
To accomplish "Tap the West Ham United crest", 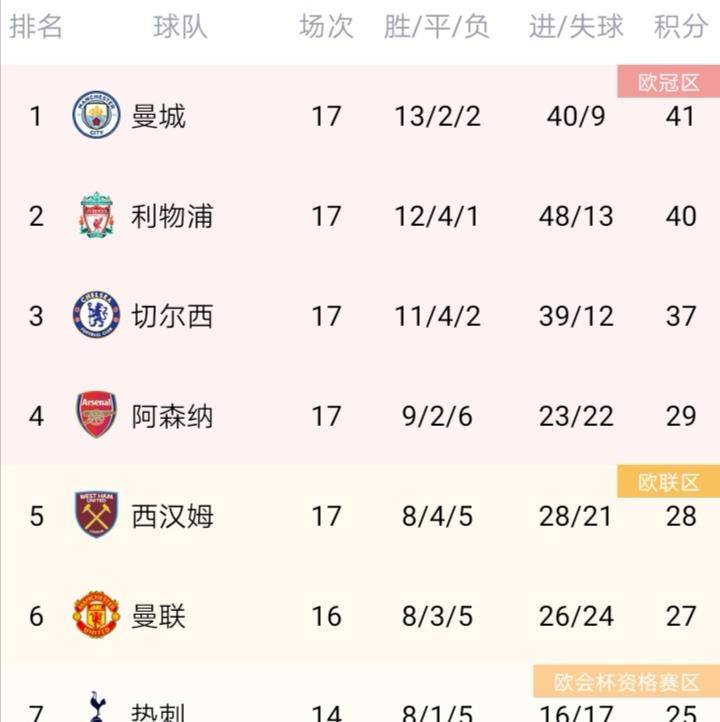I will point(97,514).
